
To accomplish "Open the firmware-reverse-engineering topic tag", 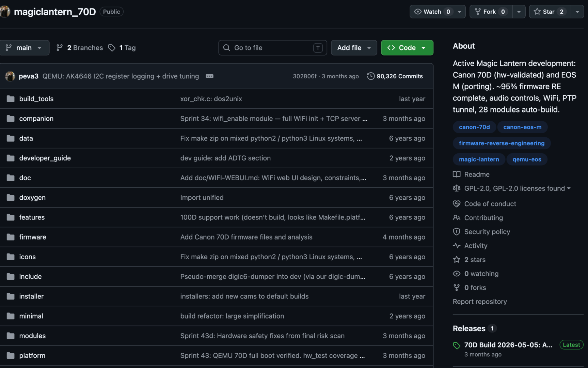I will tap(502, 143).
